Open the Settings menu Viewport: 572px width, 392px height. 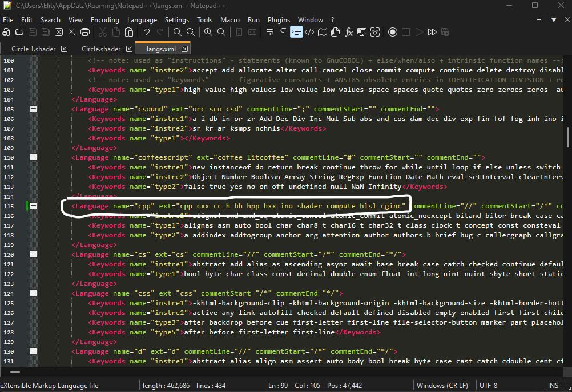177,20
